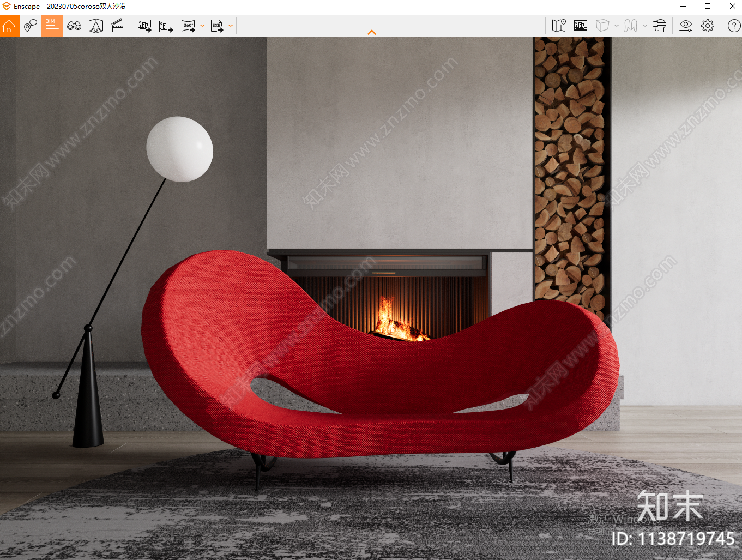742x560 pixels.
Task: Collapse the toolbar with the orange chevron
Action: pos(372,32)
